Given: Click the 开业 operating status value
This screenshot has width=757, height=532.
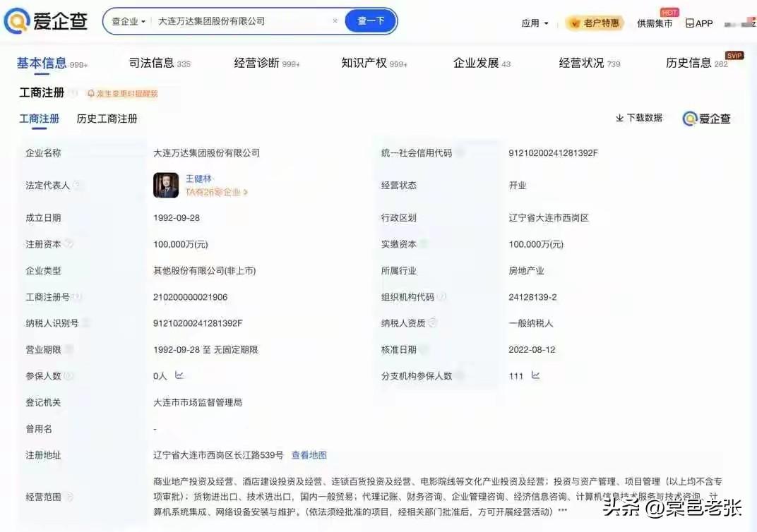Looking at the screenshot, I should coord(517,185).
